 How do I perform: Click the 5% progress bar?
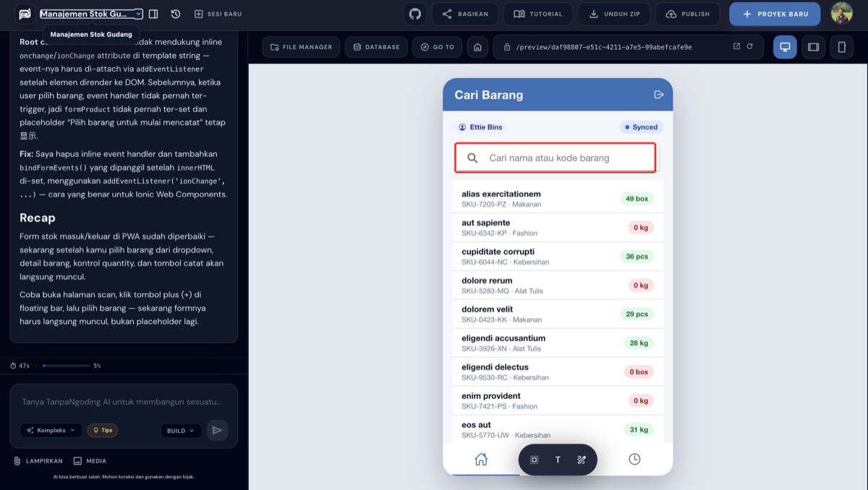click(x=66, y=366)
